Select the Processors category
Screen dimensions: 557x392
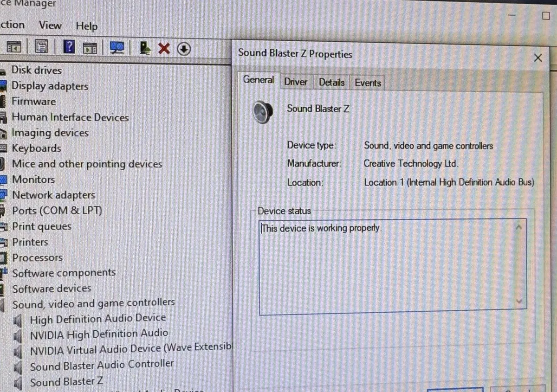pyautogui.click(x=37, y=257)
